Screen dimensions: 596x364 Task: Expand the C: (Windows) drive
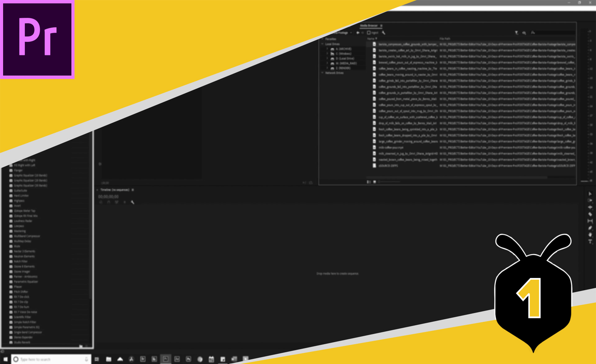(x=327, y=54)
